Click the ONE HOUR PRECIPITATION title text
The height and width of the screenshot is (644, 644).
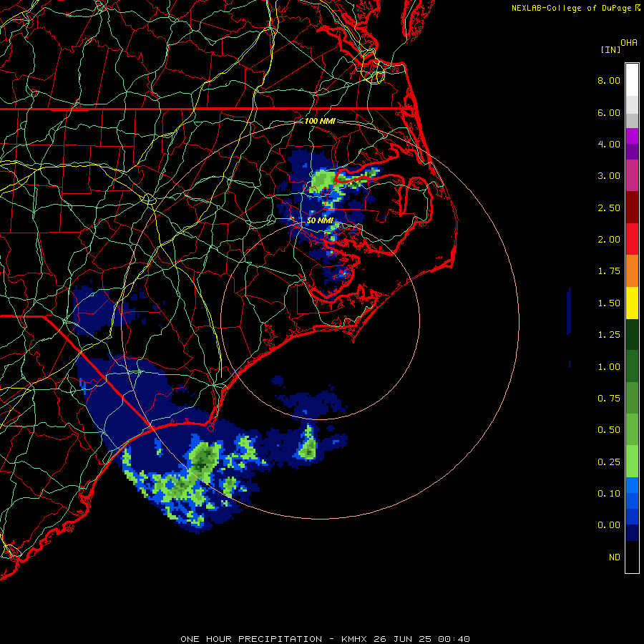(251, 639)
